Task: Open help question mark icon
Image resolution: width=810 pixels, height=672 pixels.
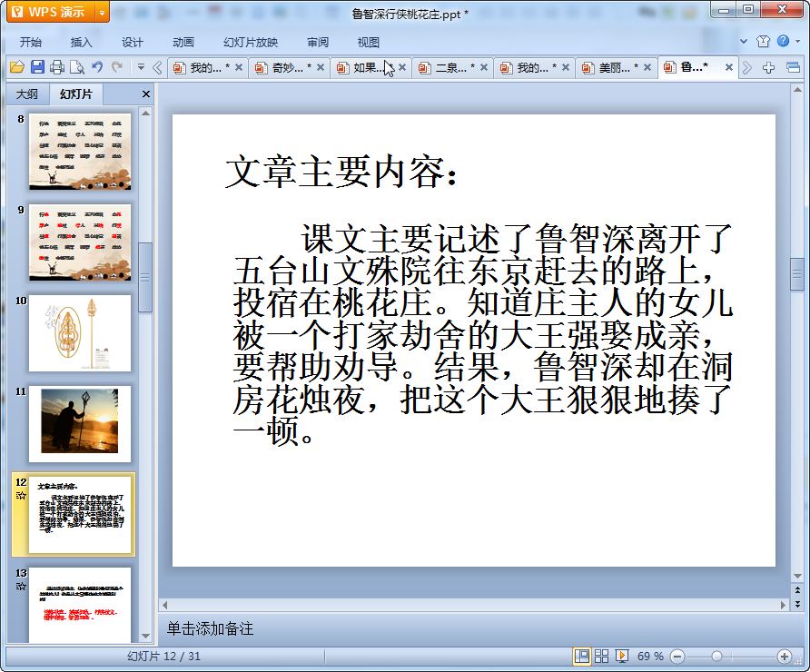Action: 783,41
